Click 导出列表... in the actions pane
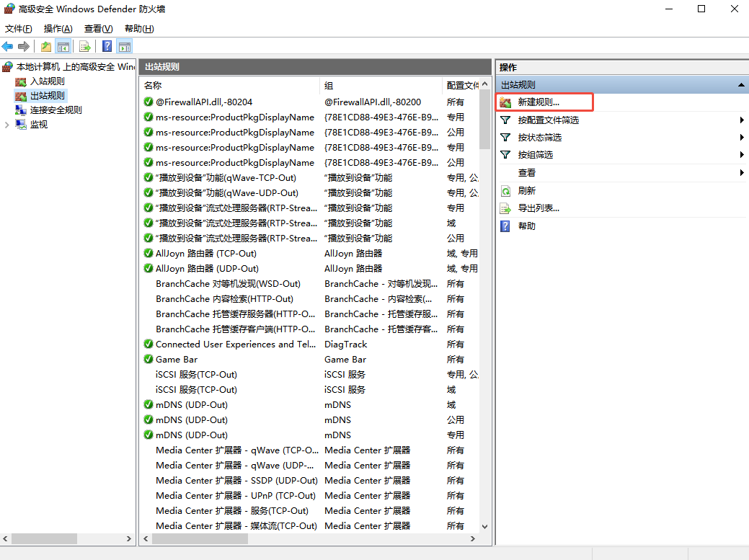 point(539,208)
